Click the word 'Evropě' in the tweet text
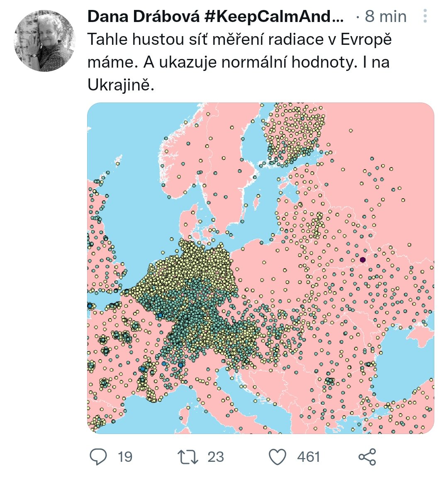 point(366,40)
